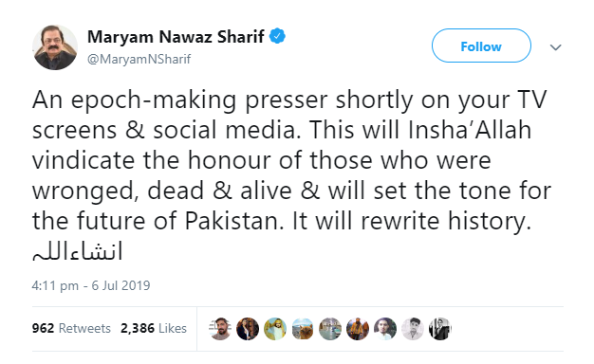Image resolution: width=594 pixels, height=364 pixels.
Task: Open the light grey-toned liker avatar
Action: (413, 328)
